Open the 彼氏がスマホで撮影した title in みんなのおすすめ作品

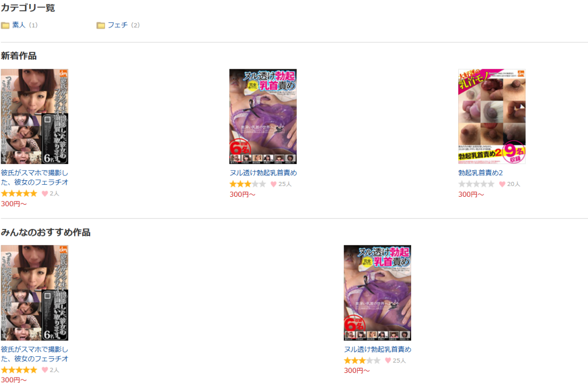point(34,354)
